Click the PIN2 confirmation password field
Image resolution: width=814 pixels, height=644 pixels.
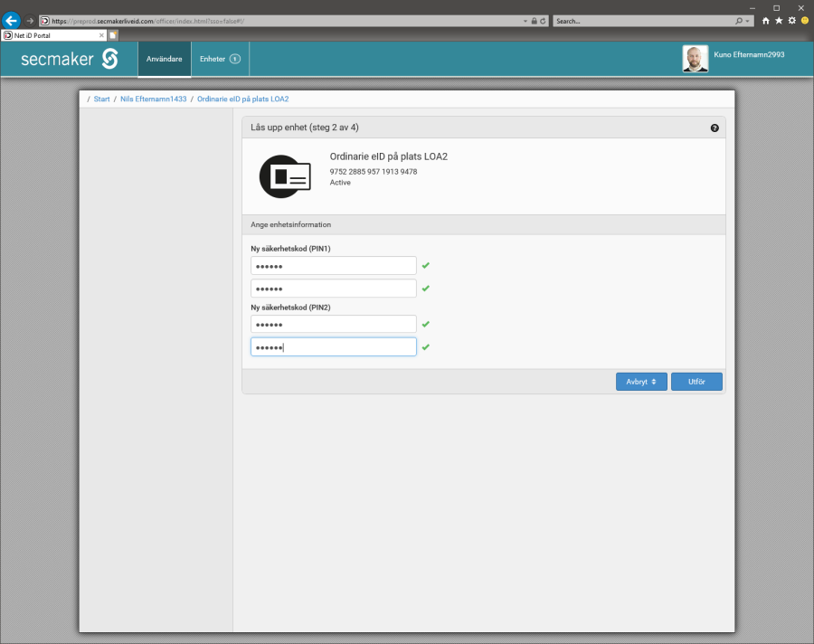333,347
